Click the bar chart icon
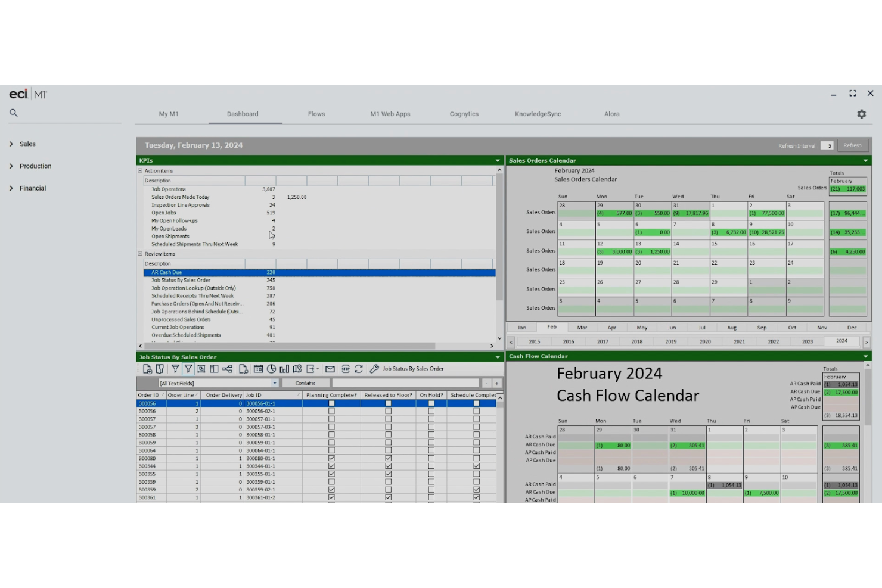 click(284, 369)
